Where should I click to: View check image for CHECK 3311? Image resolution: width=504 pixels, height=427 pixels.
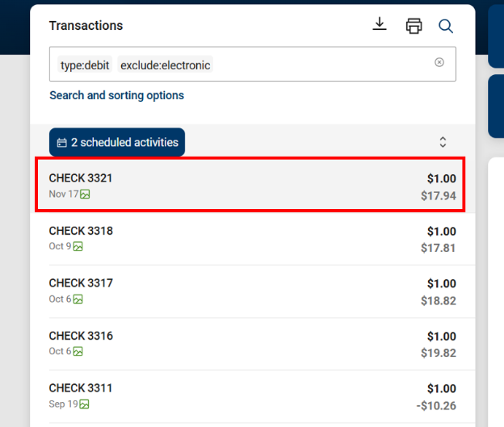click(x=85, y=404)
